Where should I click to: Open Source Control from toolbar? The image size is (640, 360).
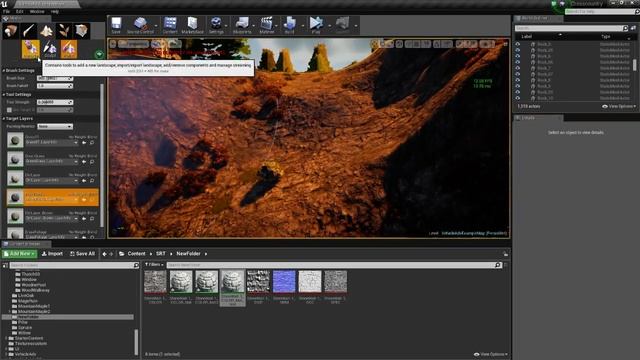[x=140, y=25]
